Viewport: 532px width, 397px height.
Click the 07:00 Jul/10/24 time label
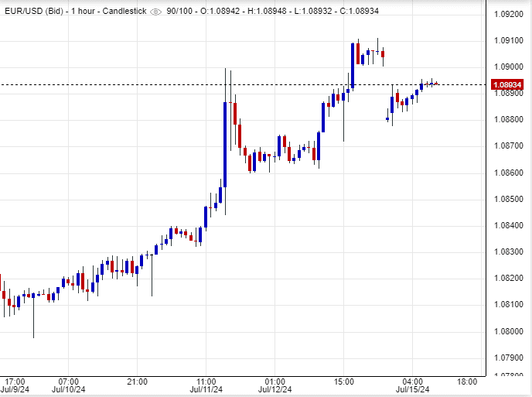tap(68, 385)
